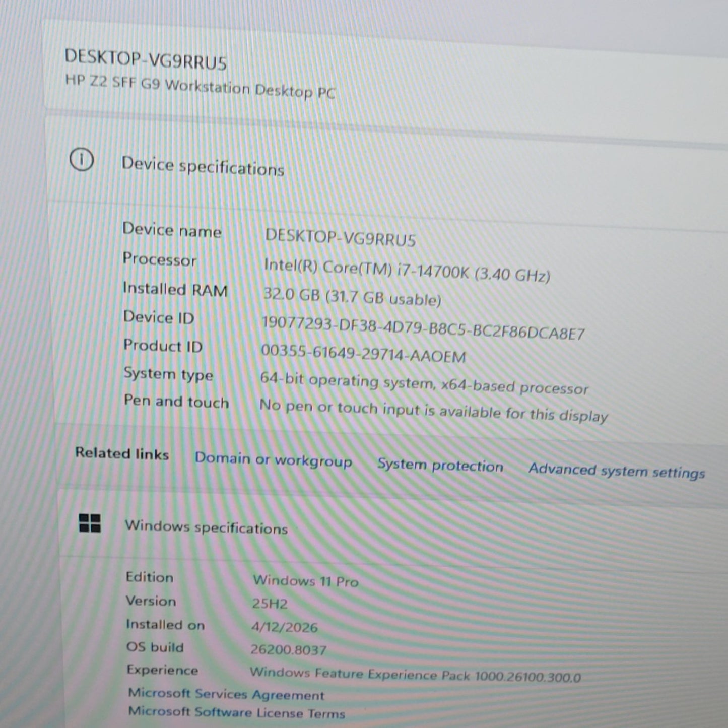Open System protection link
The width and height of the screenshot is (728, 728).
440,465
